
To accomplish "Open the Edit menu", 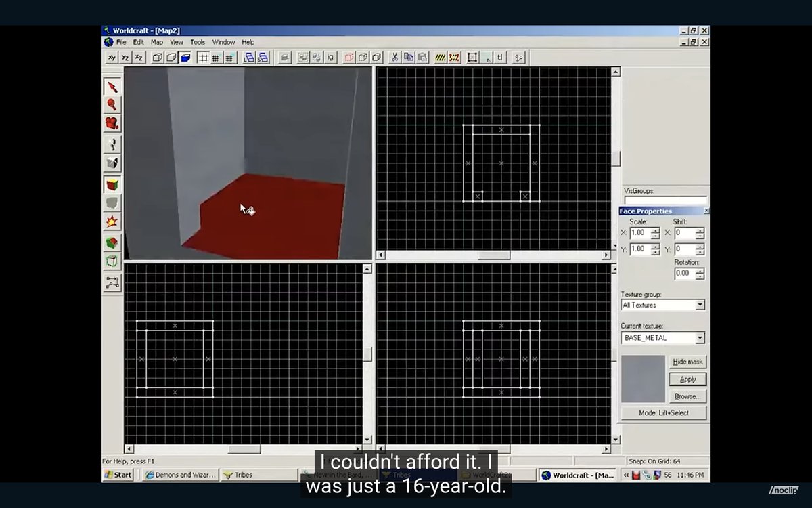I will coord(138,42).
